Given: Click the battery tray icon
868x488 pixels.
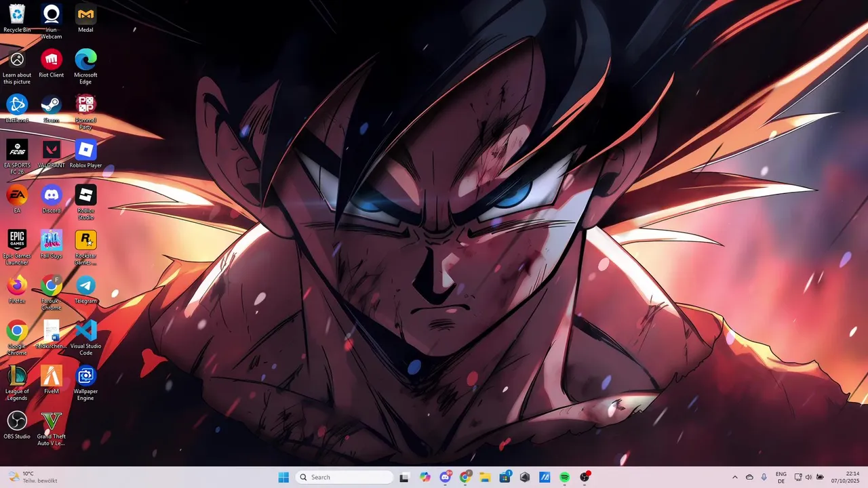Looking at the screenshot, I should (x=820, y=477).
